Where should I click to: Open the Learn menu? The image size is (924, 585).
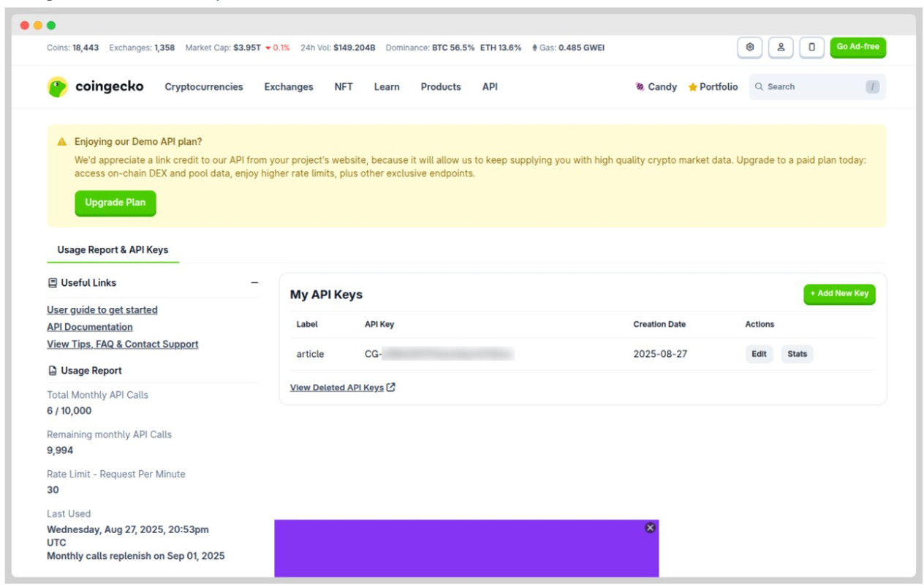pyautogui.click(x=387, y=86)
